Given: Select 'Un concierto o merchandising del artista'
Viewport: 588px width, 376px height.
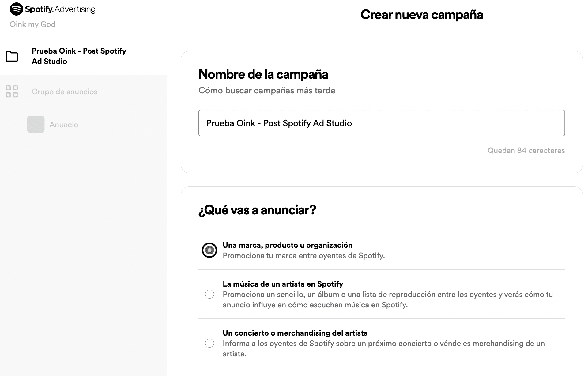Looking at the screenshot, I should (x=209, y=343).
